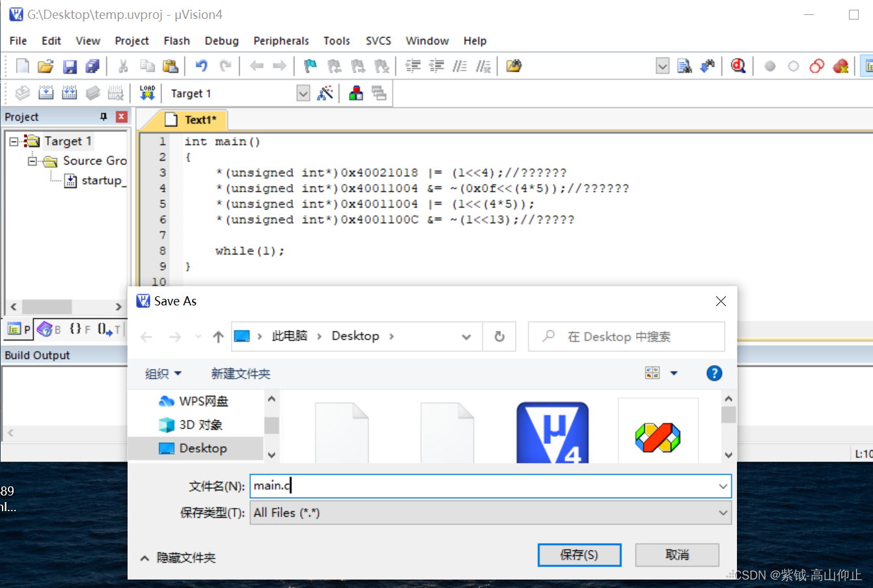Image resolution: width=873 pixels, height=588 pixels.
Task: Open the All Files save type dropdown
Action: tap(722, 512)
